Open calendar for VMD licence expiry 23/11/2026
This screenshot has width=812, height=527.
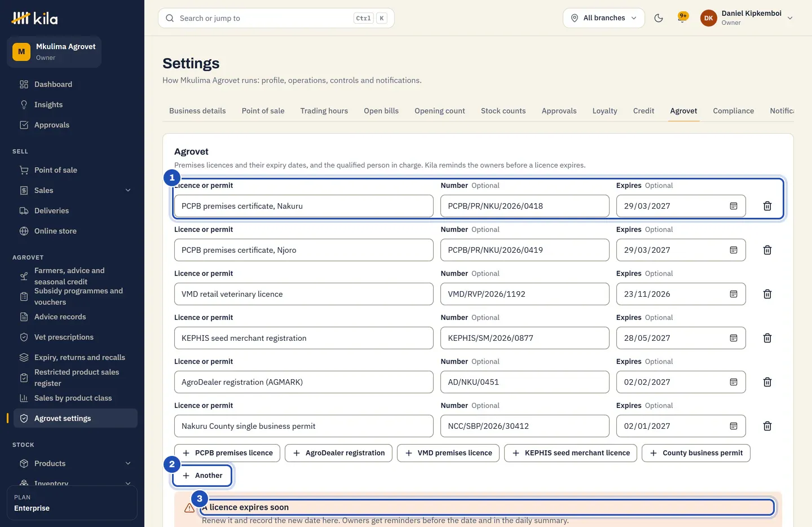click(734, 294)
